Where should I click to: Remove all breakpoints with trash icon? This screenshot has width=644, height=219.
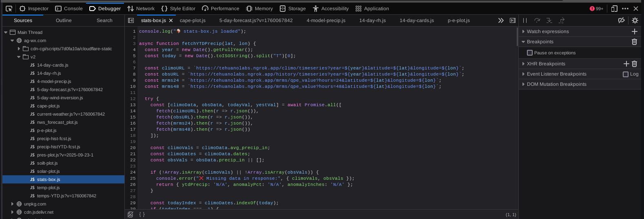[634, 42]
